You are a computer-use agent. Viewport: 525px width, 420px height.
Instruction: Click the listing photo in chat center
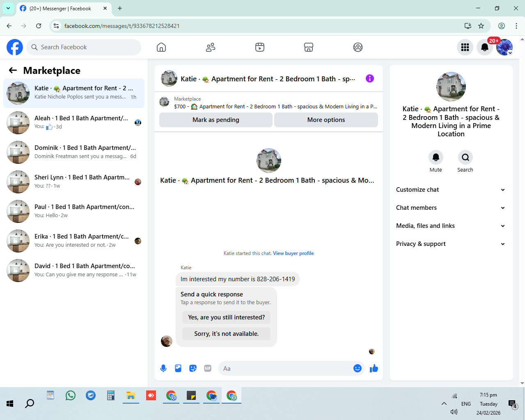269,161
